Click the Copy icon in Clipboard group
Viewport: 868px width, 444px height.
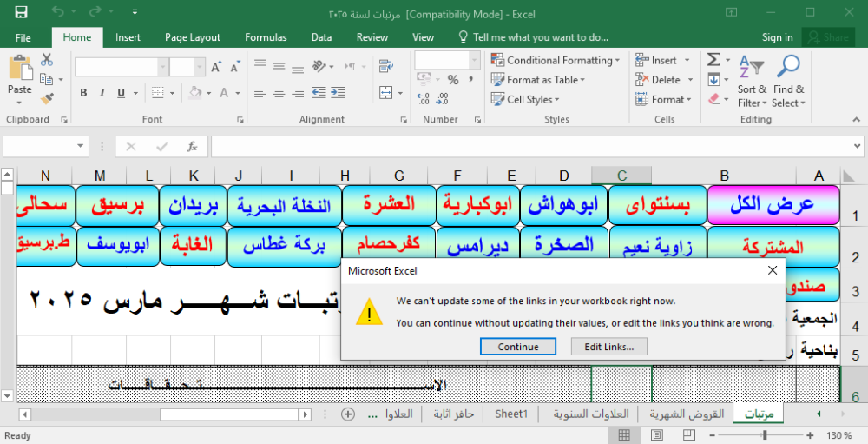pyautogui.click(x=47, y=79)
